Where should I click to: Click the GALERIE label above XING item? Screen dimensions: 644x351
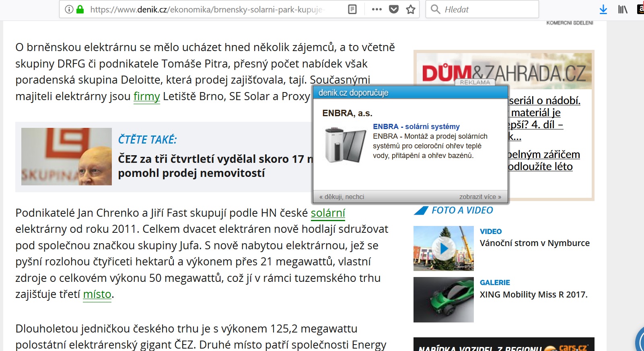tap(495, 283)
